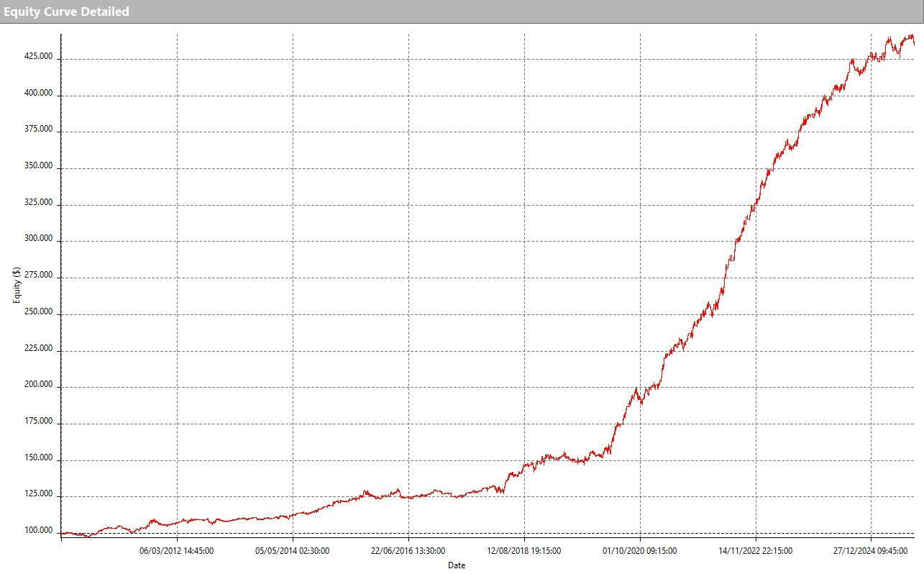The height and width of the screenshot is (574, 924).
Task: Click the 400.000 equity axis label
Action: pos(39,94)
